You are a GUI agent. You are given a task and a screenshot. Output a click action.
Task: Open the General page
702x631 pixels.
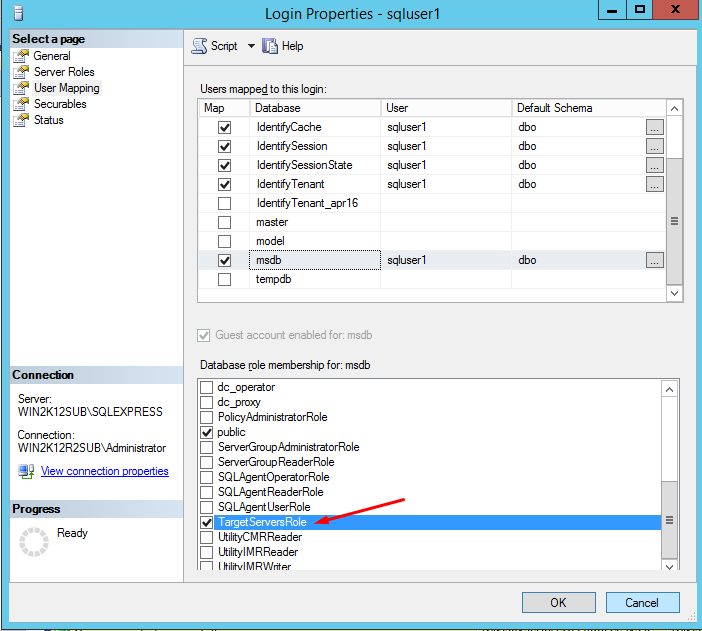(x=52, y=56)
